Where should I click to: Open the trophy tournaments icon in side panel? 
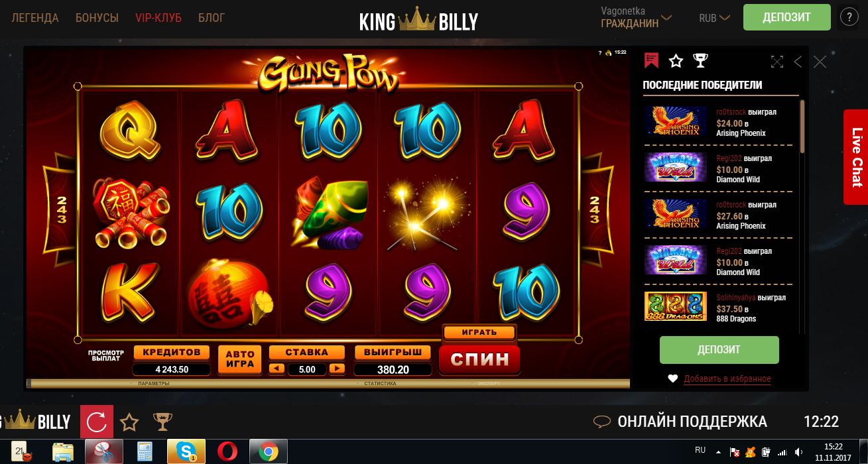pyautogui.click(x=700, y=61)
